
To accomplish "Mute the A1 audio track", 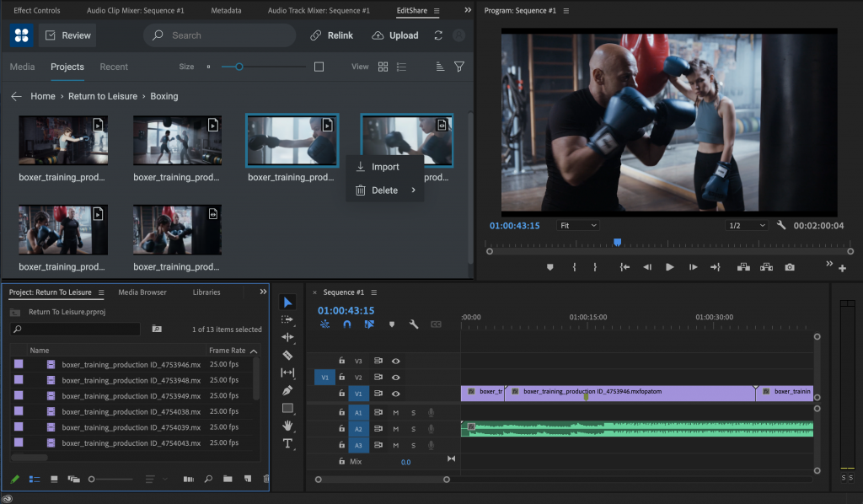I will click(x=397, y=412).
